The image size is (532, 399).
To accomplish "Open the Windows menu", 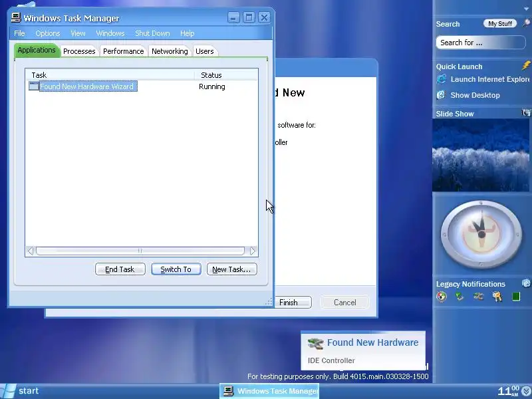I will 110,33.
